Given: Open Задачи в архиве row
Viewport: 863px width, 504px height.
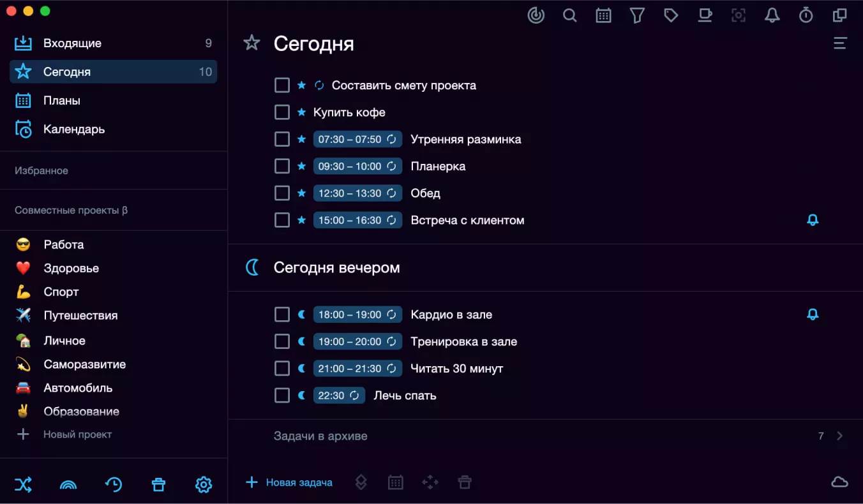Looking at the screenshot, I should click(x=545, y=436).
